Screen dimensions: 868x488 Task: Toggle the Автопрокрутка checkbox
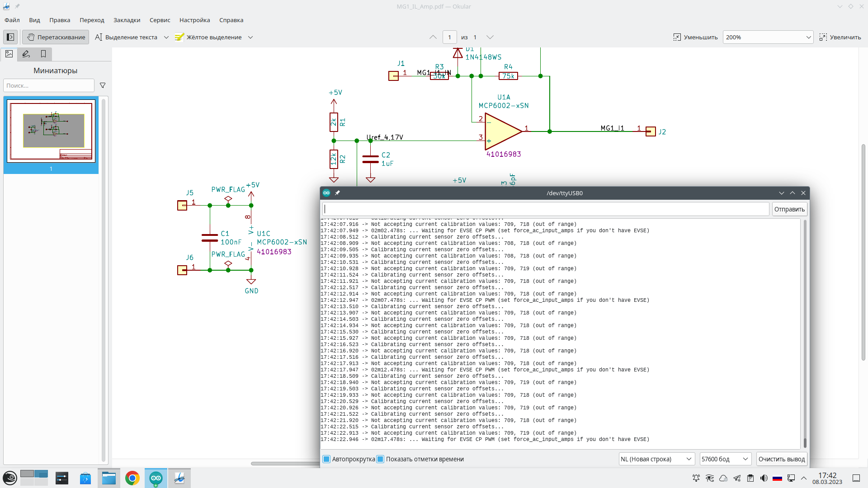point(326,459)
